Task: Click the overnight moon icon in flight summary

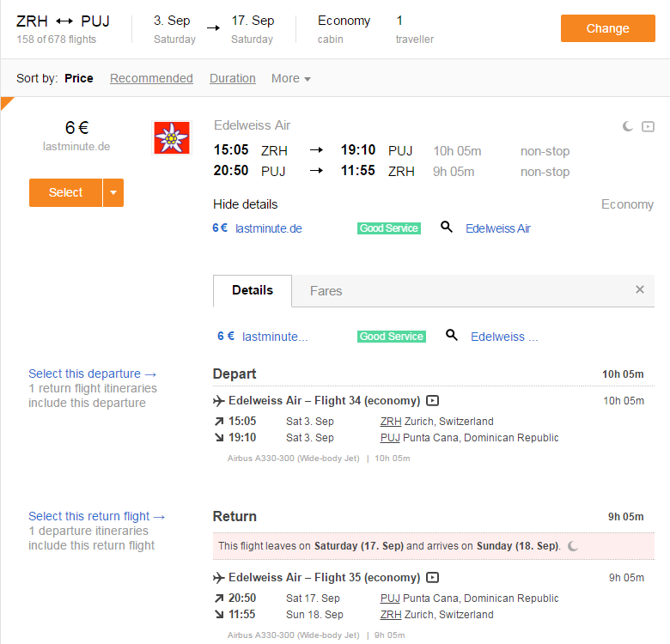Action: click(x=628, y=126)
